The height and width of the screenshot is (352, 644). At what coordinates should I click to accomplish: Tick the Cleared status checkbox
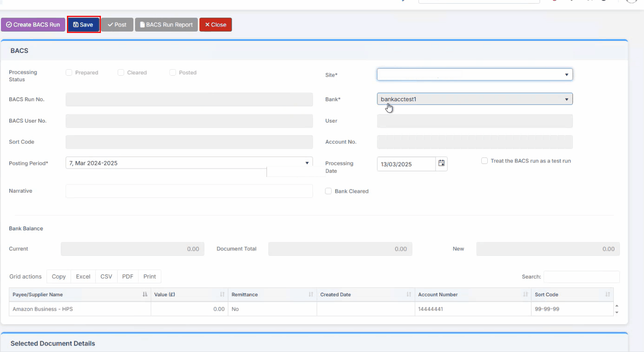tap(121, 72)
